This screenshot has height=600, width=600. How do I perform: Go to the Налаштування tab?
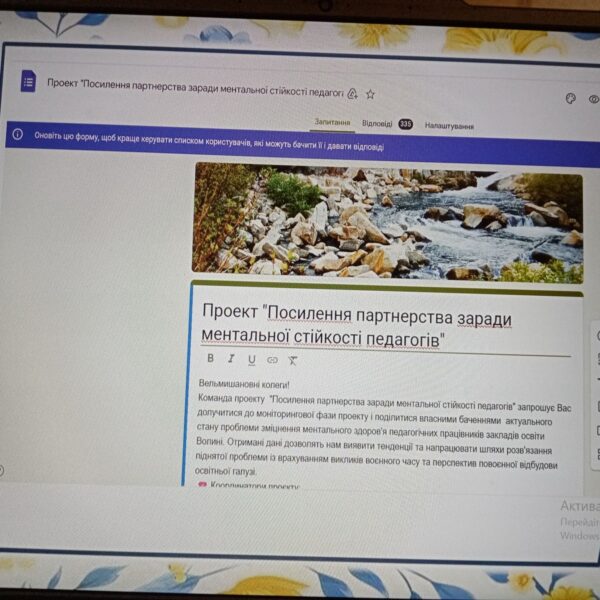point(449,126)
